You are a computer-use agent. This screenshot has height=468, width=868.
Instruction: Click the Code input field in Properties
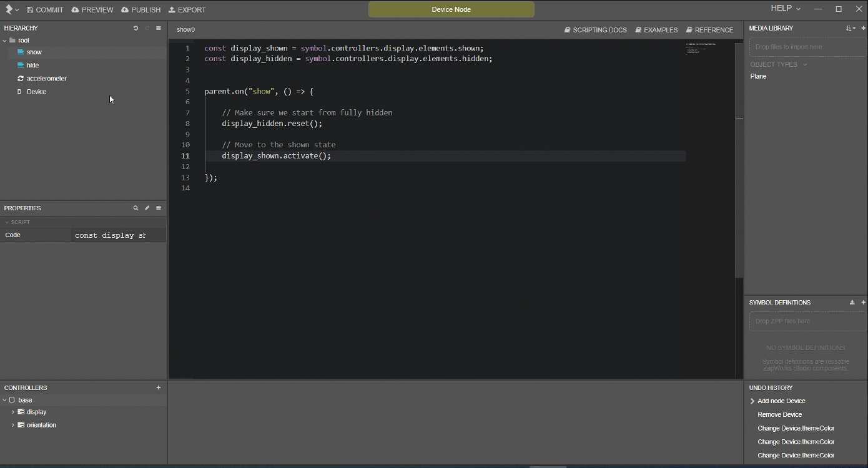[x=118, y=235]
